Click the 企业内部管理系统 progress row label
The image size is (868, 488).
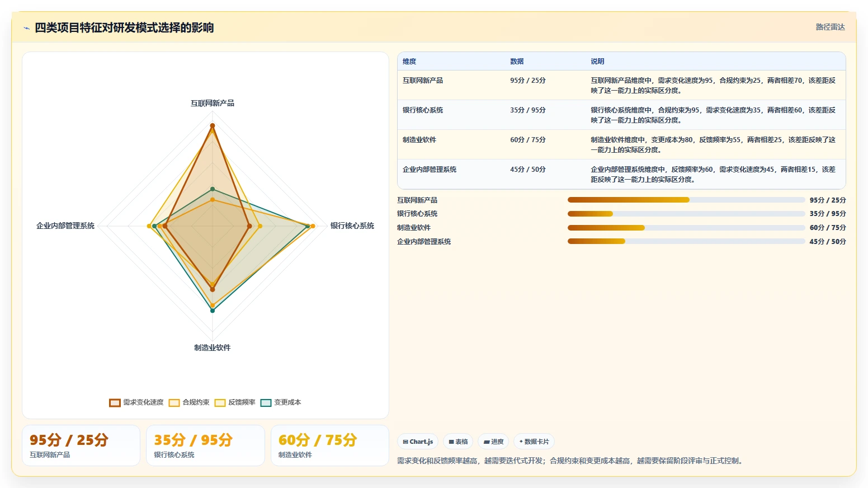pyautogui.click(x=424, y=242)
